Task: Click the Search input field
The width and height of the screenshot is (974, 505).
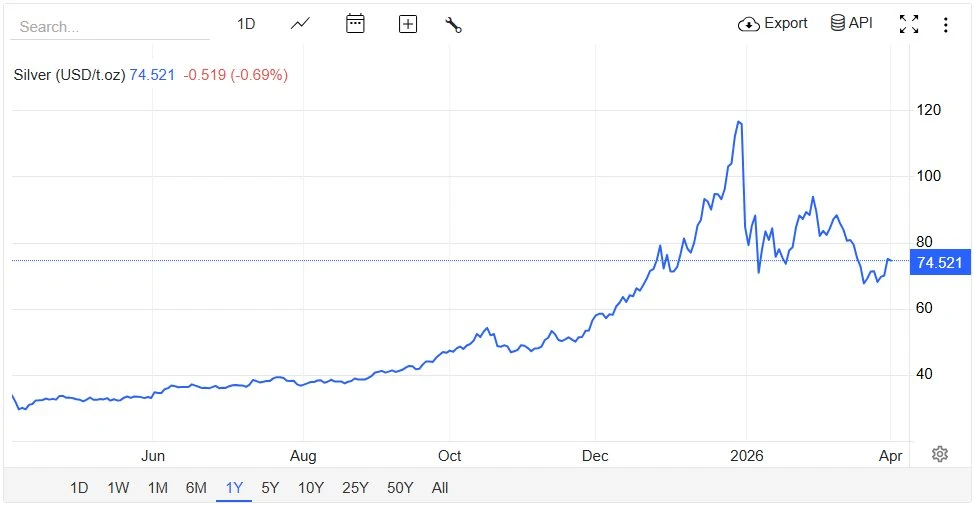Action: click(x=110, y=27)
